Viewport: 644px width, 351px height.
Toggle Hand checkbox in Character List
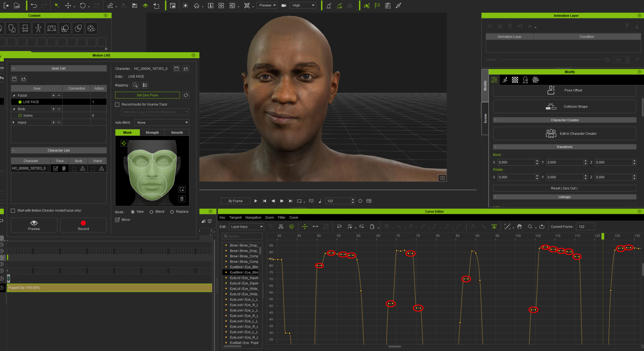(x=93, y=169)
